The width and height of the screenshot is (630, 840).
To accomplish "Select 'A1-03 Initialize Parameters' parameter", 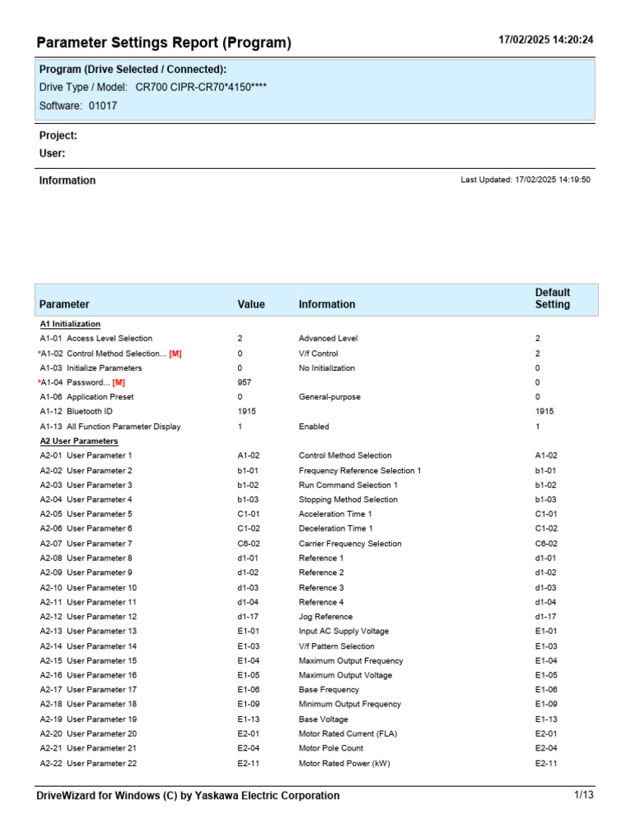I will pyautogui.click(x=90, y=368).
